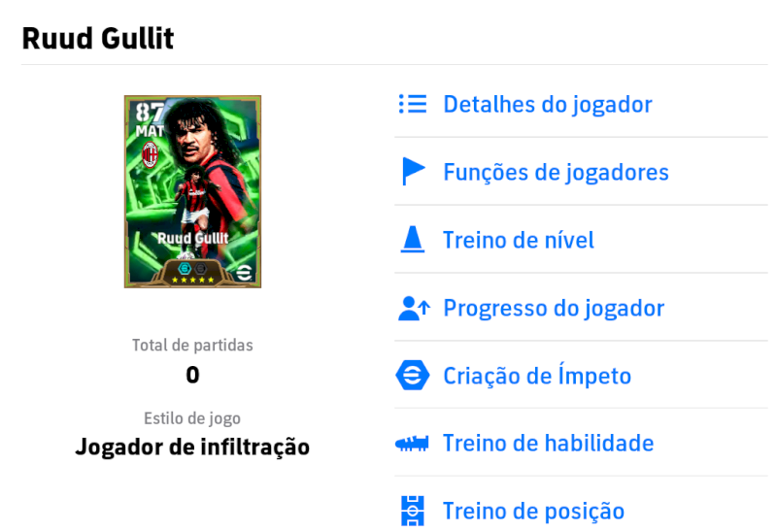Click the AC Milan badge on the card
The width and height of the screenshot is (777, 532).
(150, 154)
